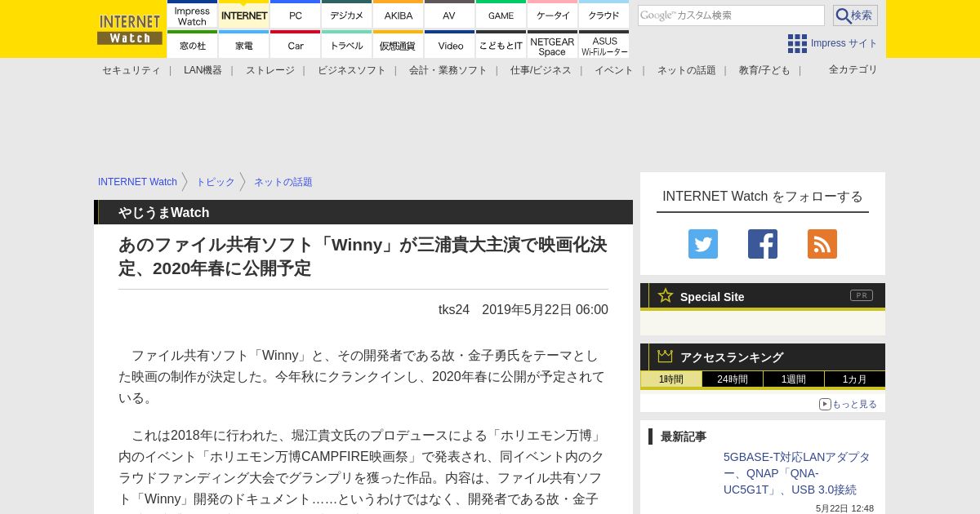Viewport: 980px width, 514px height.
Task: Select the Video tab
Action: [449, 45]
